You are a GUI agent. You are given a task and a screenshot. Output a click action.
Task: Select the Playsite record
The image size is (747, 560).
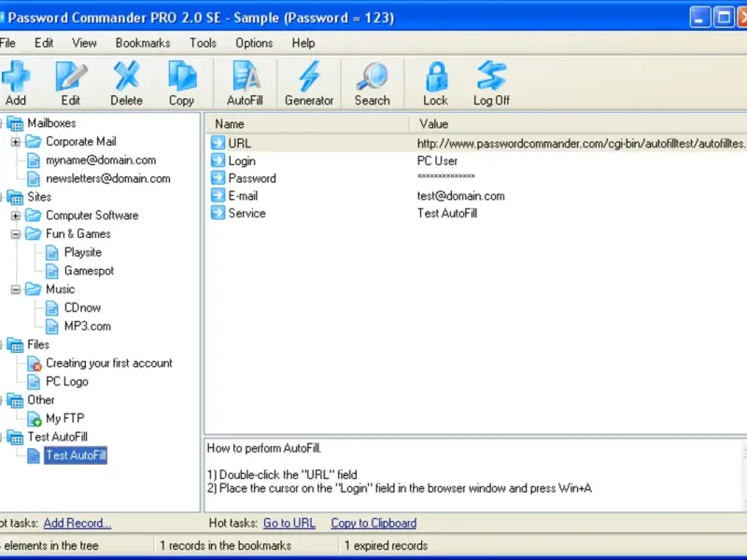point(83,252)
